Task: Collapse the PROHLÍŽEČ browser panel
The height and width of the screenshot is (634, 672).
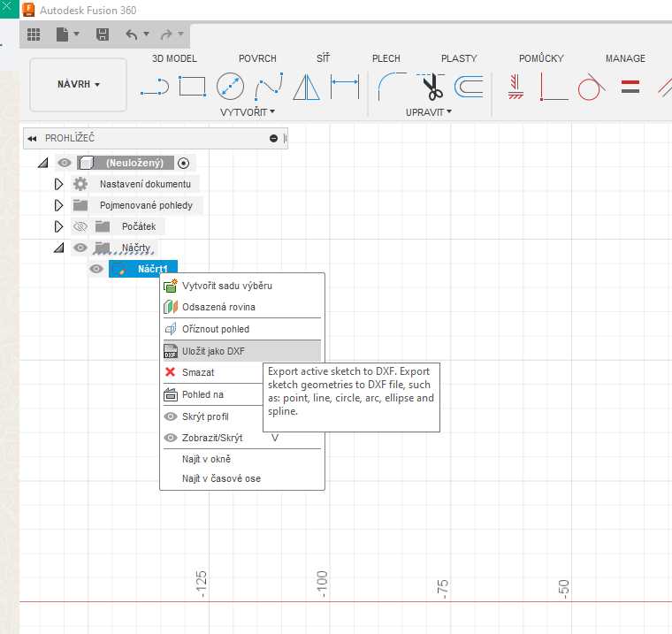Action: 32,139
